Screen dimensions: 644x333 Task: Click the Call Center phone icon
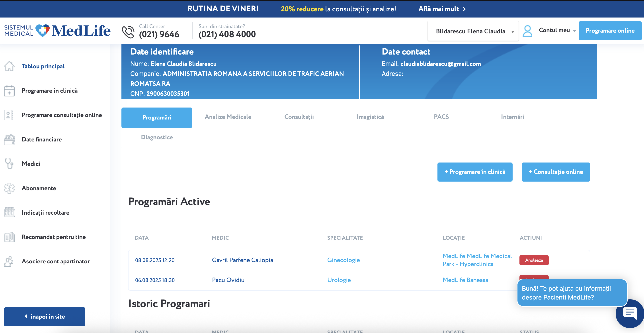point(128,32)
